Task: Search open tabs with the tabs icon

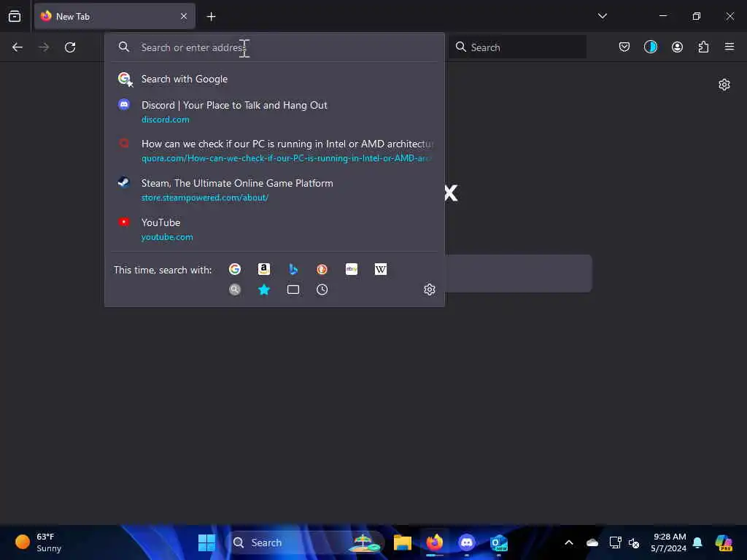Action: (x=293, y=289)
